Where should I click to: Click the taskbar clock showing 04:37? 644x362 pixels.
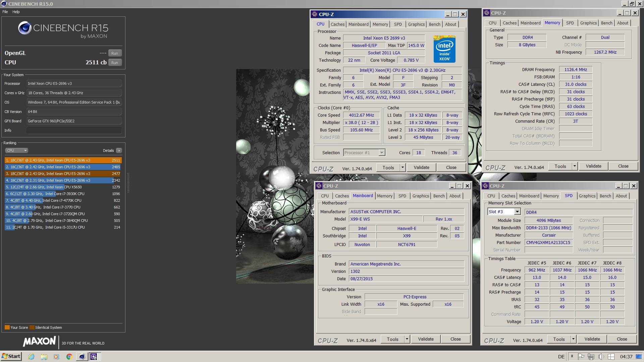626,357
